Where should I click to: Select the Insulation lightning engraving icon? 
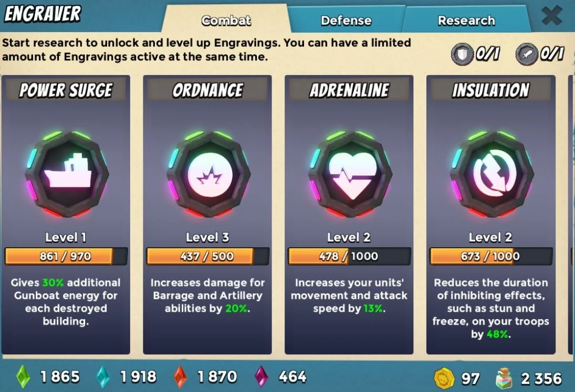(492, 174)
